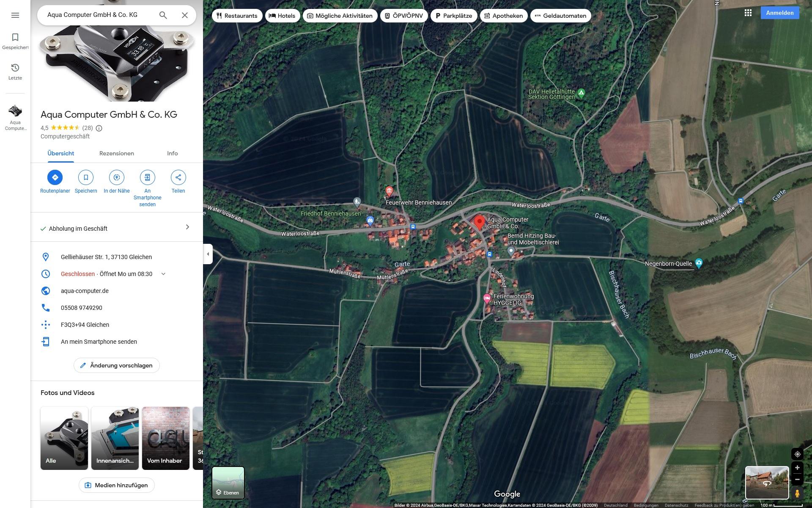The image size is (812, 508).
Task: Click bus stop icon on eastern Waterloostraße
Action: [741, 201]
